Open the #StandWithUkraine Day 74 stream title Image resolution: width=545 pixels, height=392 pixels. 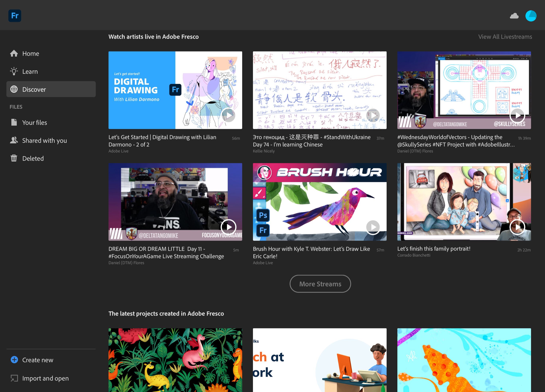312,141
